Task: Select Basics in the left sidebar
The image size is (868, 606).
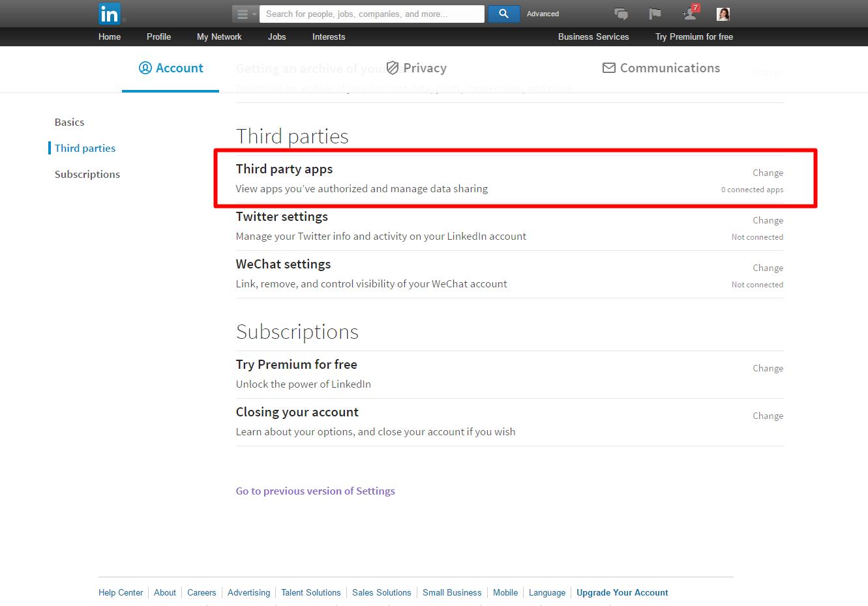Action: (69, 122)
